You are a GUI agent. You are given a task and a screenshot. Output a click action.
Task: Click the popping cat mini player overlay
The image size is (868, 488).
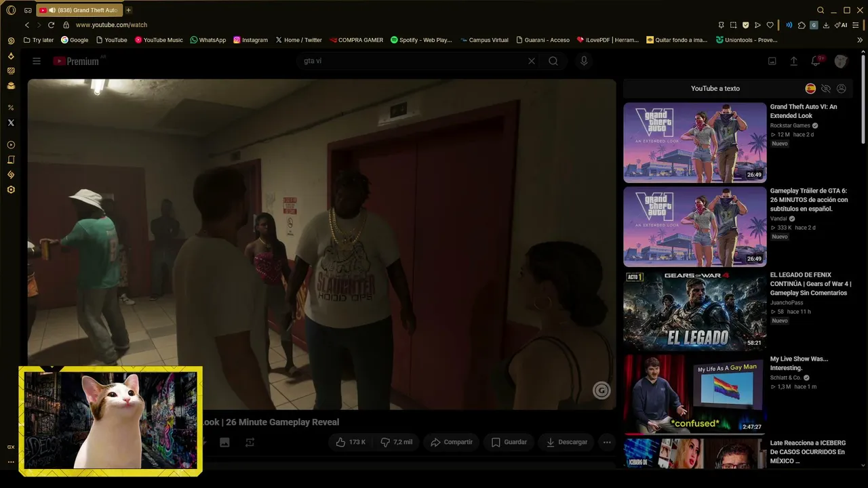[111, 421]
